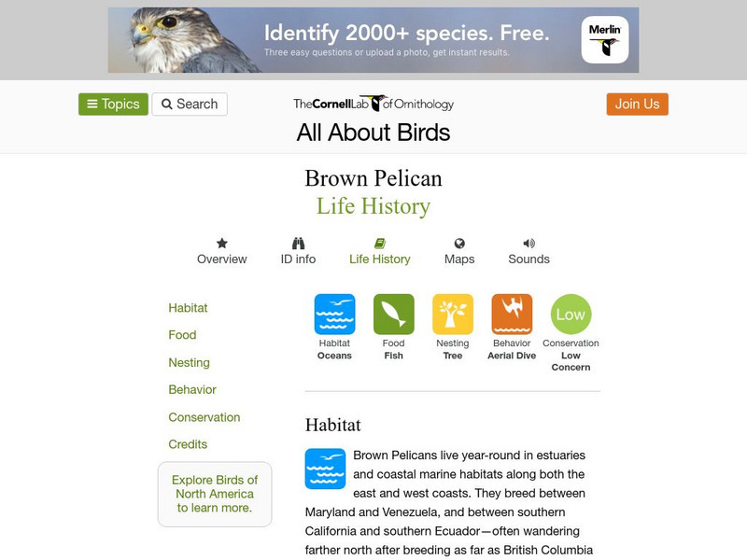Open the Cornell Lab of Ornithology logo
This screenshot has width=747, height=560.
pyautogui.click(x=372, y=104)
